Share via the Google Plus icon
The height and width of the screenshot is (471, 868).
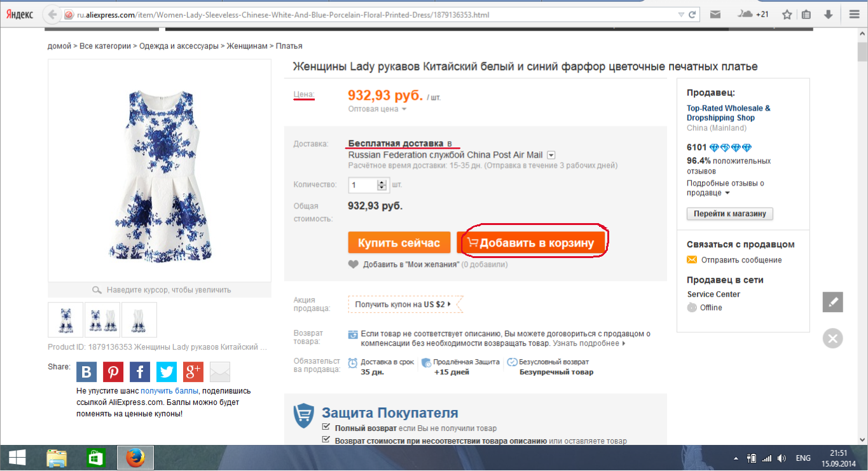point(193,372)
